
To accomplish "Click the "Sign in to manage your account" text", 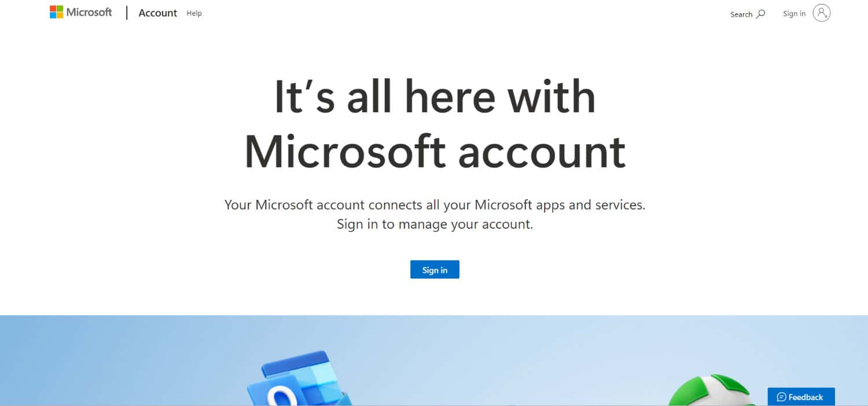I will [435, 224].
